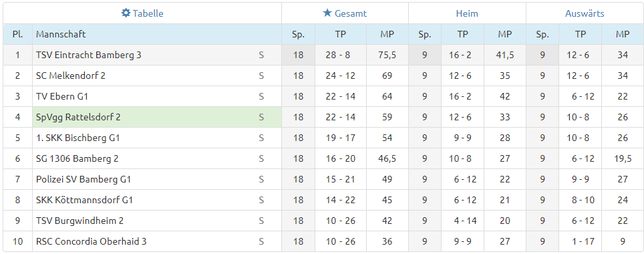Switch to the Auswärts tab
Viewport: 644px width, 254px height.
[x=585, y=13]
